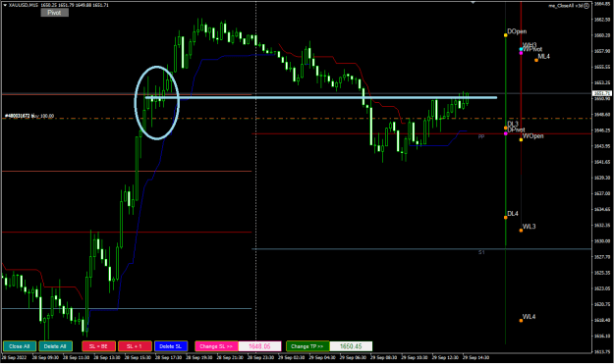Select the orange WL3 level marker
Viewport: 614px width, 364px height.
[x=521, y=231]
